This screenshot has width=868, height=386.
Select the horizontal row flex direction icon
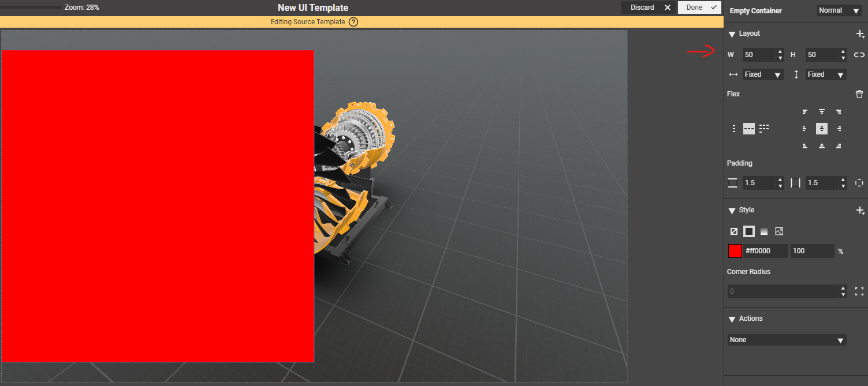[x=749, y=129]
